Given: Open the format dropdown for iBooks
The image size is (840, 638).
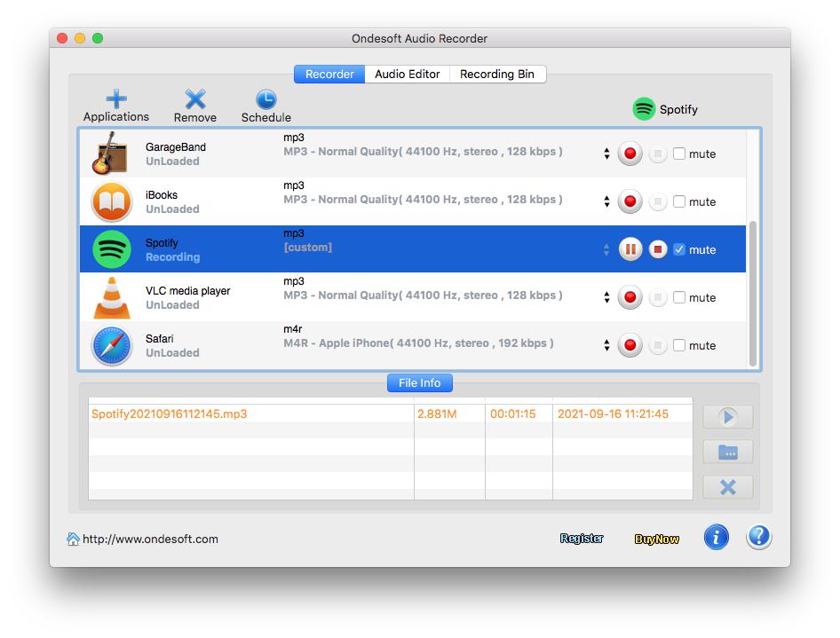Looking at the screenshot, I should 606,201.
